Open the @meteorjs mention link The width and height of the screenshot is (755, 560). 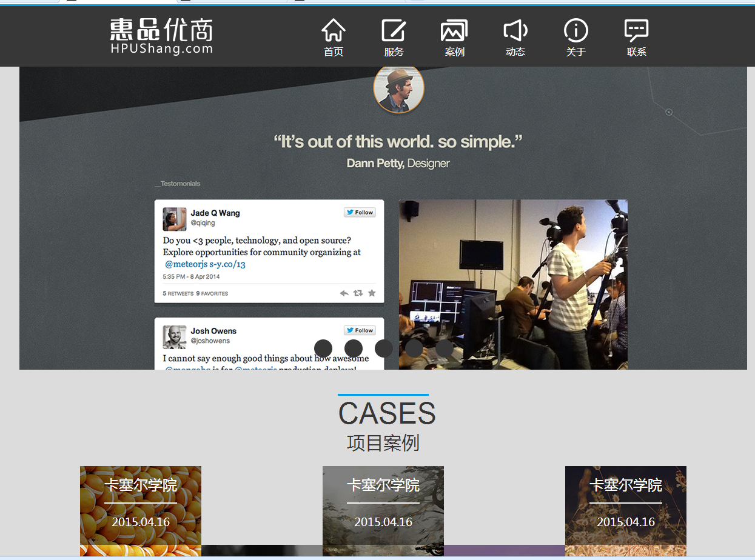pos(186,264)
